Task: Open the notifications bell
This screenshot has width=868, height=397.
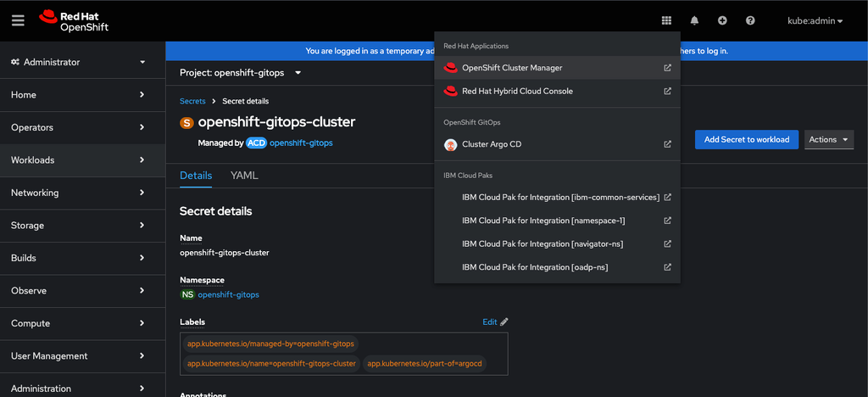Action: coord(694,20)
